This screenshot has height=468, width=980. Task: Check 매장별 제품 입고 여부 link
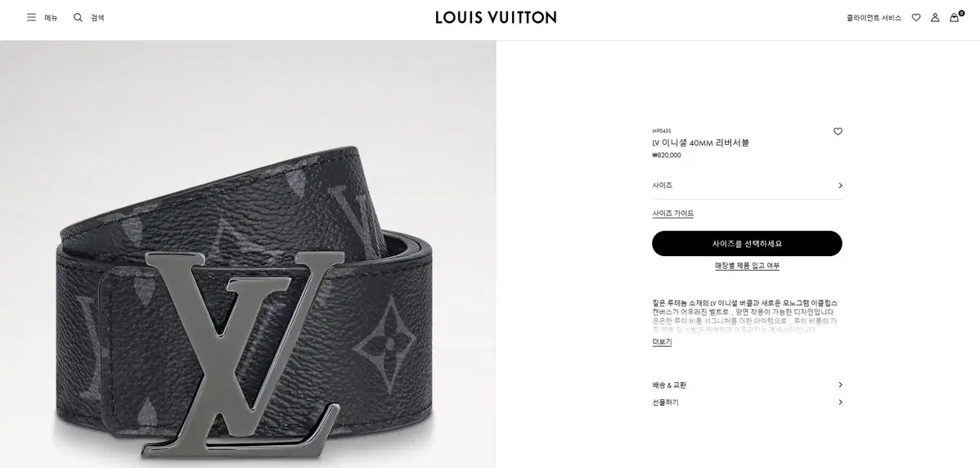pyautogui.click(x=747, y=266)
